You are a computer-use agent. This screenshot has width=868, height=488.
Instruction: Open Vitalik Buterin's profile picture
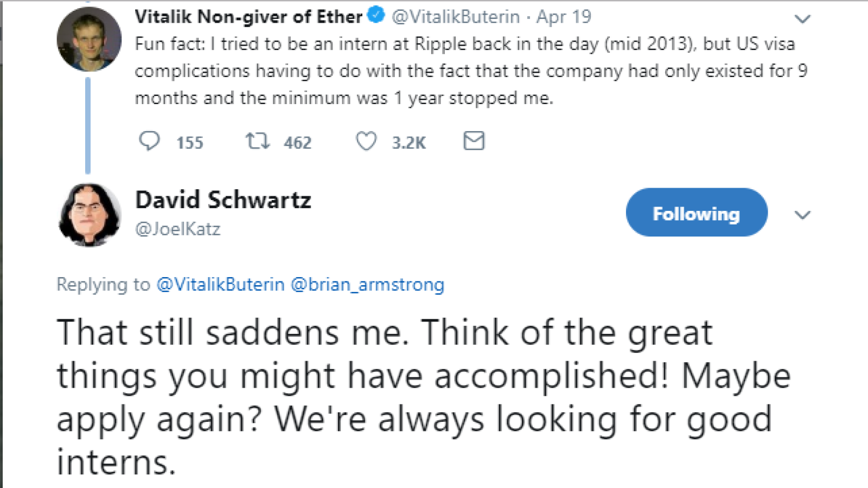(x=89, y=39)
